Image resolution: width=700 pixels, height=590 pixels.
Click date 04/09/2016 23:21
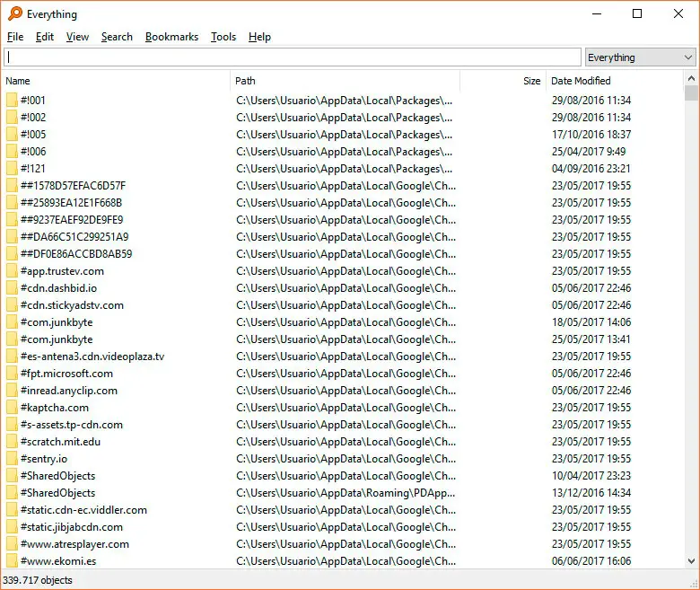point(591,169)
